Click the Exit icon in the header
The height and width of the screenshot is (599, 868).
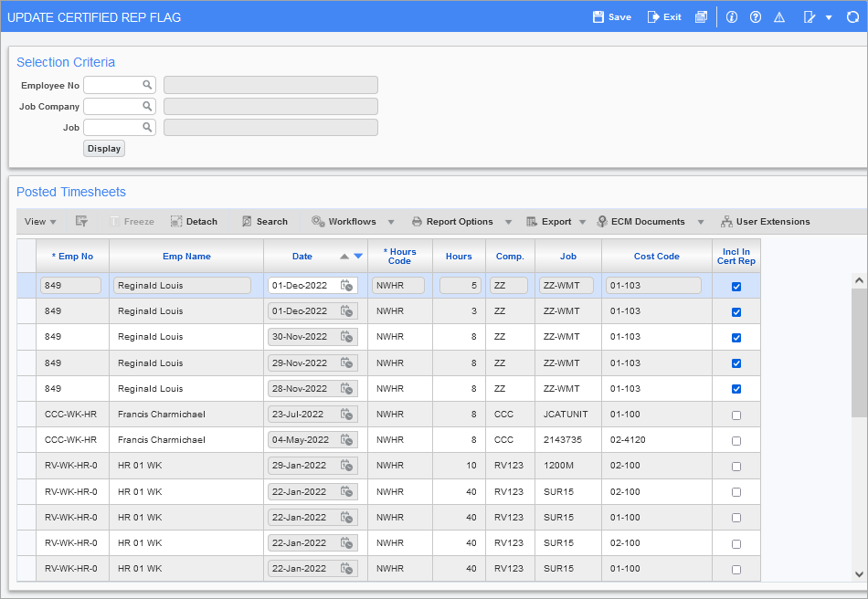[653, 17]
